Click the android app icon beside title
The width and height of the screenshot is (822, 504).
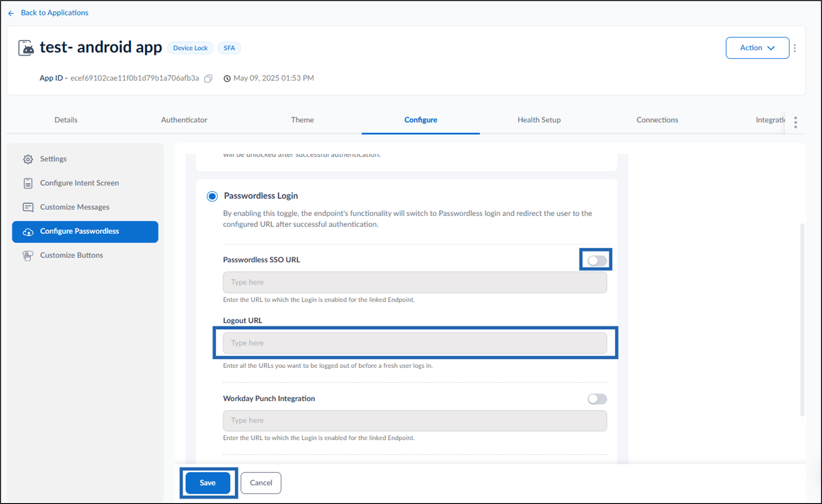(26, 48)
